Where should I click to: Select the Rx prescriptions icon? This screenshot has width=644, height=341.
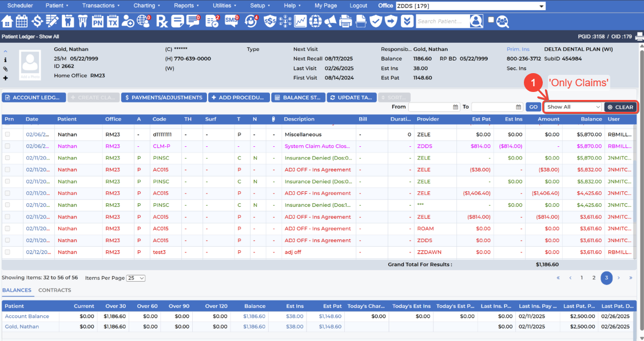click(163, 21)
